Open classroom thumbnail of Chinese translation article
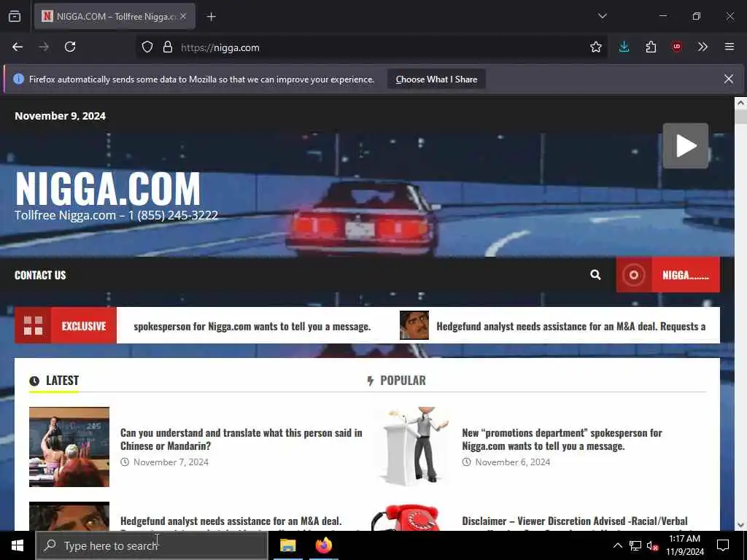747x560 pixels. (x=69, y=447)
